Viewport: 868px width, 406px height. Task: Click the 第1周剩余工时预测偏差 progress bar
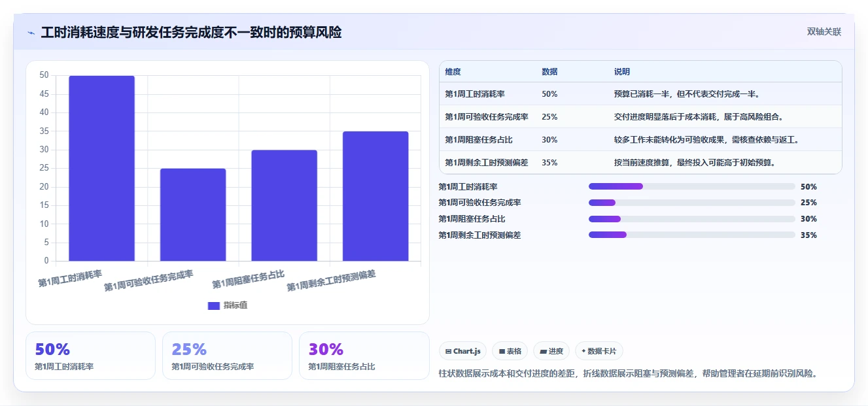[x=692, y=235]
